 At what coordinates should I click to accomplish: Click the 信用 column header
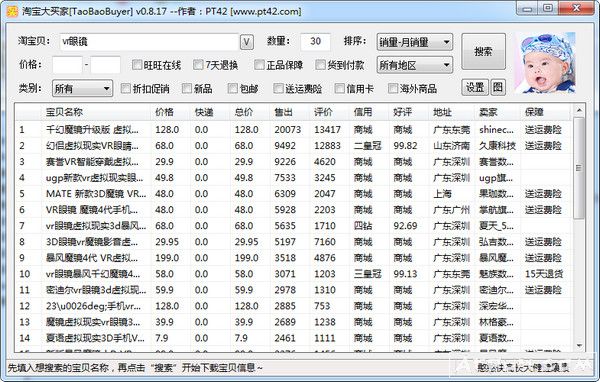pos(369,112)
